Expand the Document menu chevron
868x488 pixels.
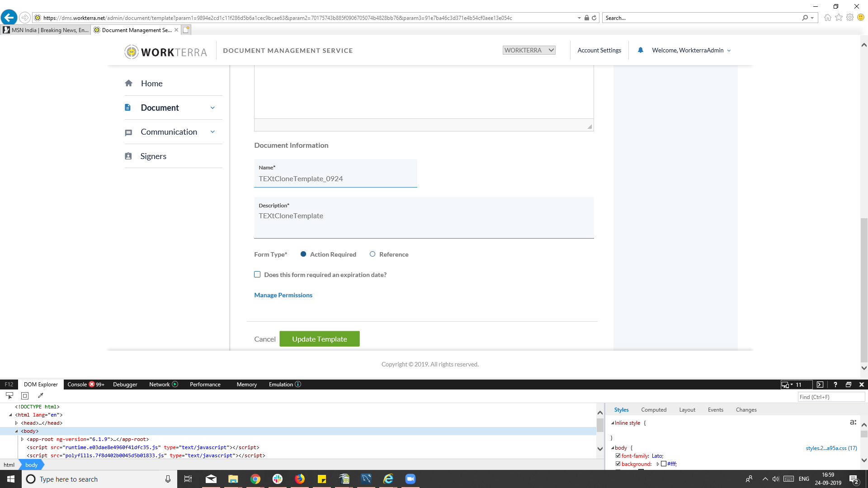coord(212,108)
